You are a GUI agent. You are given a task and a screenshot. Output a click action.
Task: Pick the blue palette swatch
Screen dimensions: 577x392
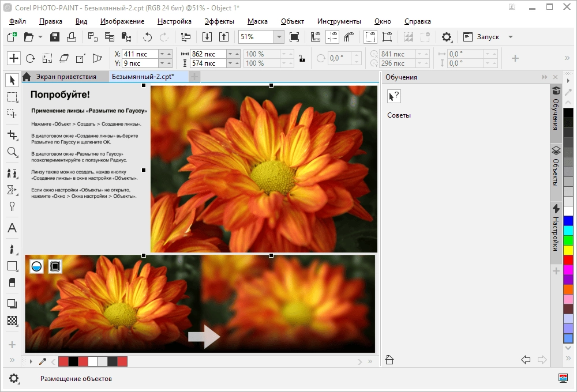pyautogui.click(x=568, y=221)
